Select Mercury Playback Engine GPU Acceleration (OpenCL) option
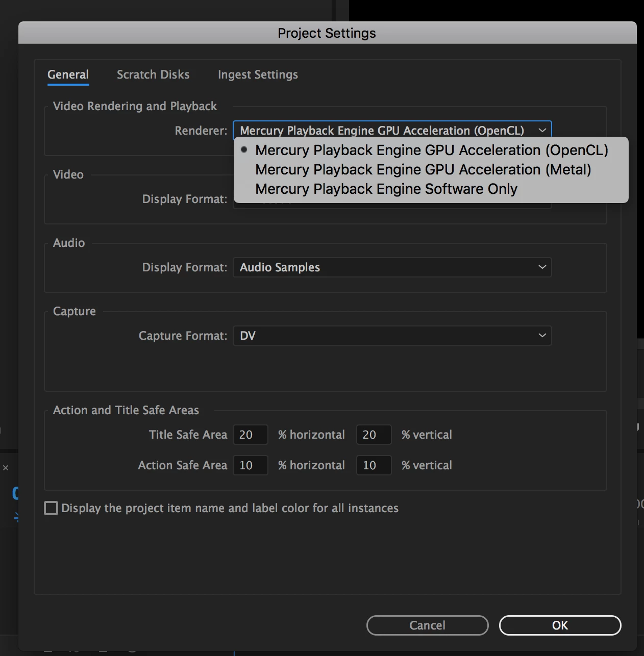The image size is (644, 656). click(431, 150)
